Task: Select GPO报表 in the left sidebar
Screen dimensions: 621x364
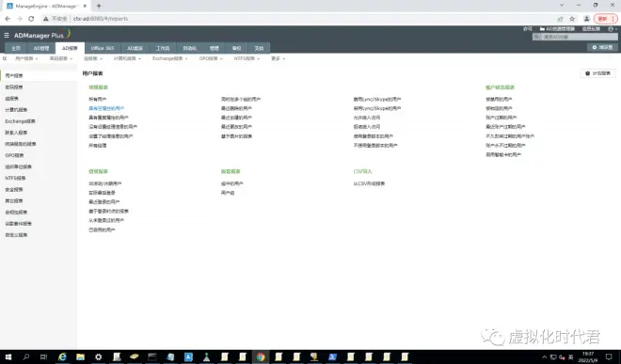Action: pyautogui.click(x=14, y=155)
